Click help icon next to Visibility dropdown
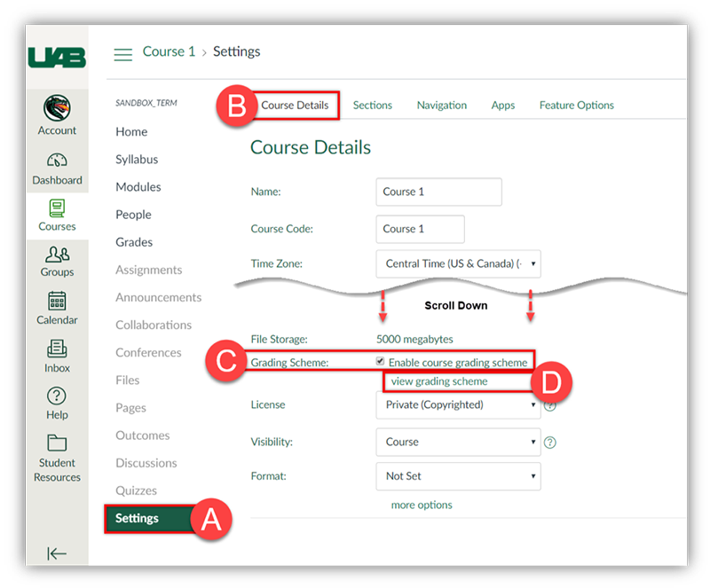This screenshot has width=710, height=588. click(x=550, y=443)
